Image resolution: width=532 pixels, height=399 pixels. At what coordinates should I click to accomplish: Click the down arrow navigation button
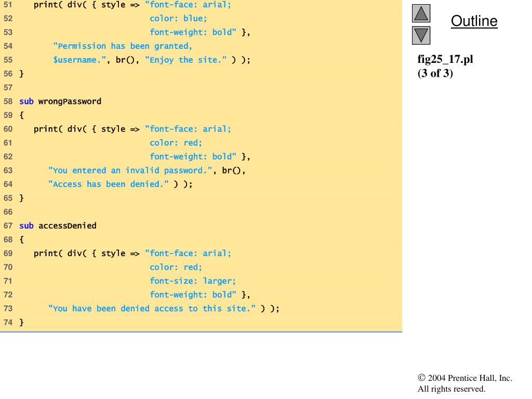421,35
